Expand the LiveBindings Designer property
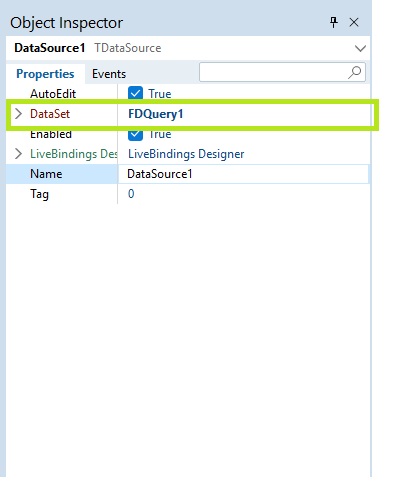The width and height of the screenshot is (397, 483). pos(19,154)
